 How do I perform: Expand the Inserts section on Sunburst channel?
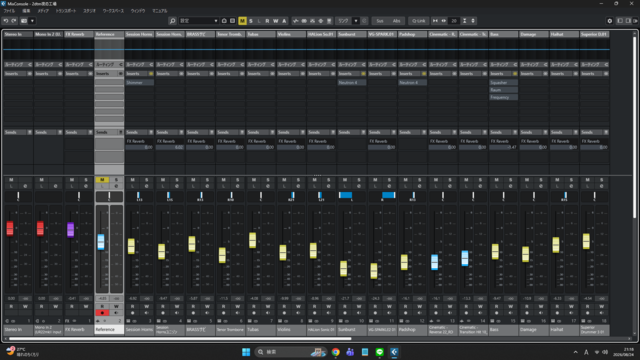tap(352, 73)
